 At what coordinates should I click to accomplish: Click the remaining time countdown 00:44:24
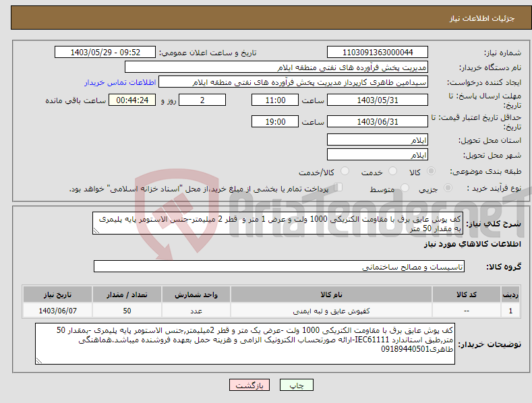[x=132, y=100]
